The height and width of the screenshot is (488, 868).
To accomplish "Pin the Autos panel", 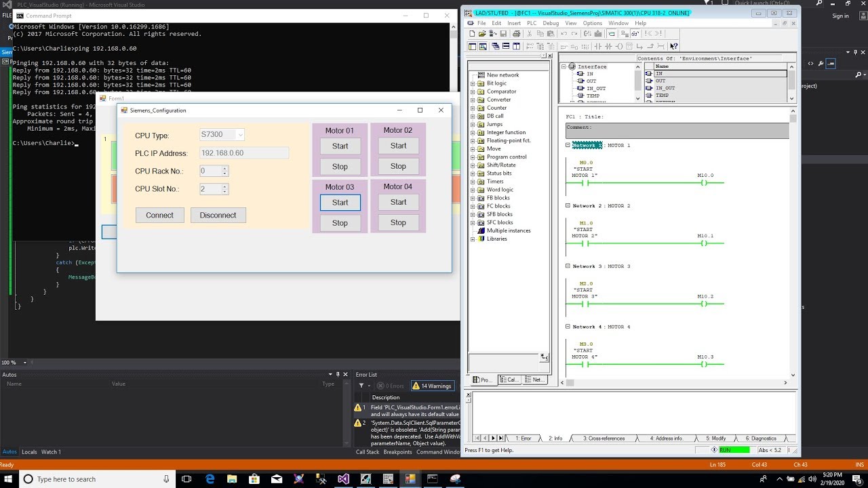I will pyautogui.click(x=338, y=374).
